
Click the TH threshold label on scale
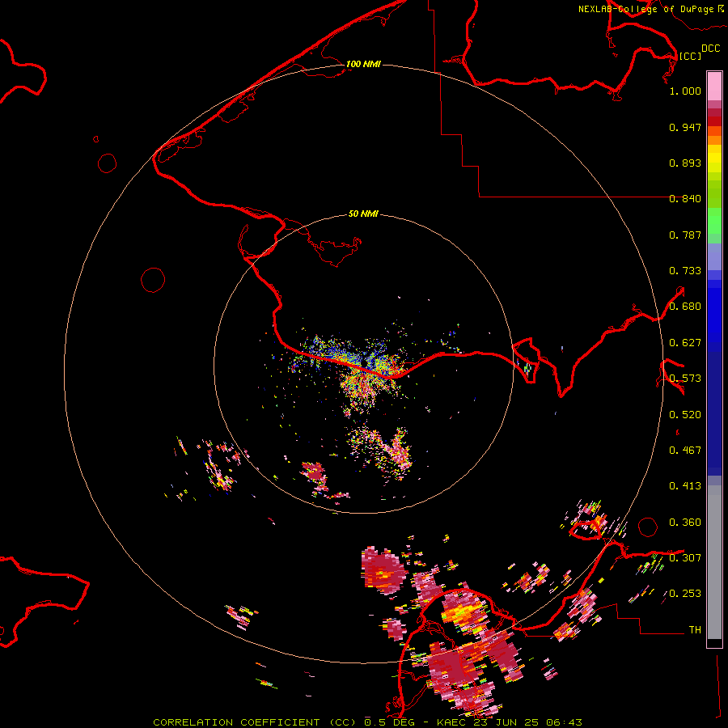[x=695, y=629]
